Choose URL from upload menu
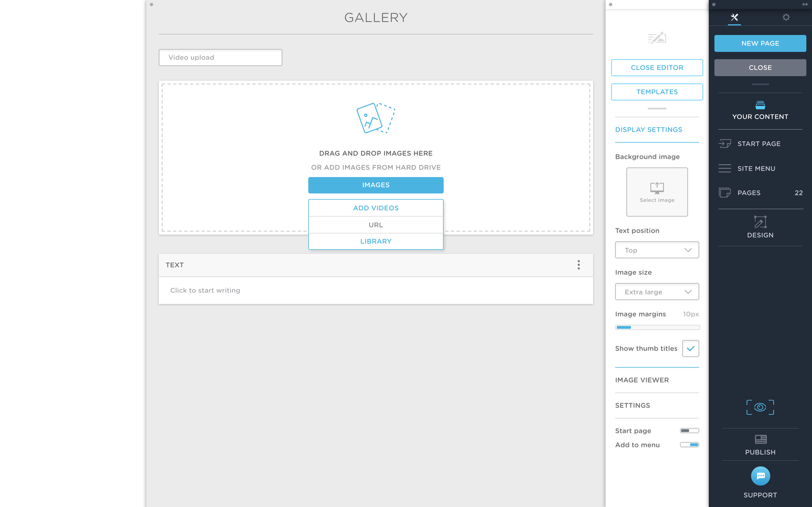 click(376, 225)
